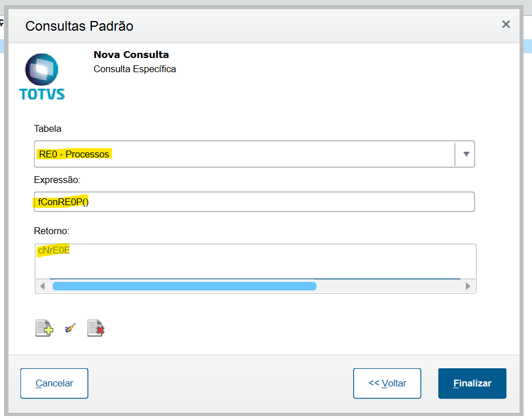Close the Consultas Padrão dialog
The height and width of the screenshot is (420, 532).
(x=506, y=24)
